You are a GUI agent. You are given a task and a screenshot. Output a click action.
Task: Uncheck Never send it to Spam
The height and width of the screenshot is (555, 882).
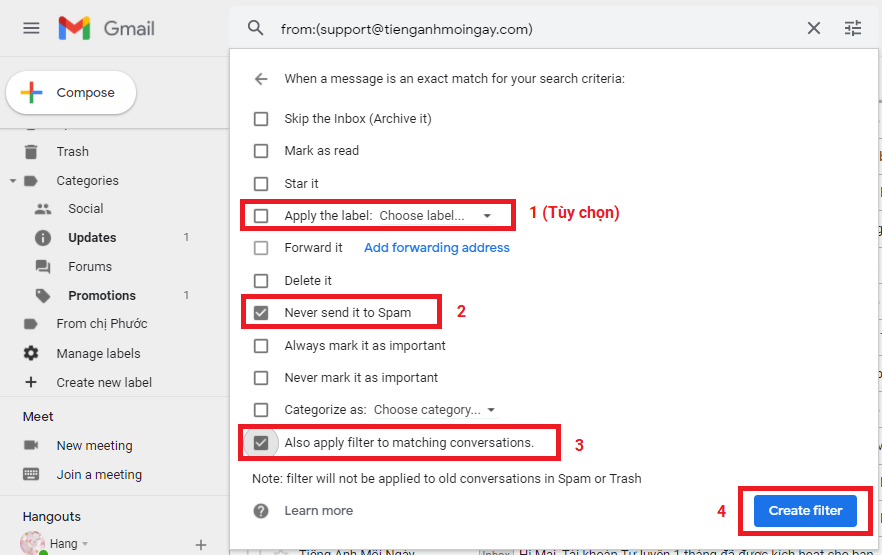click(261, 313)
